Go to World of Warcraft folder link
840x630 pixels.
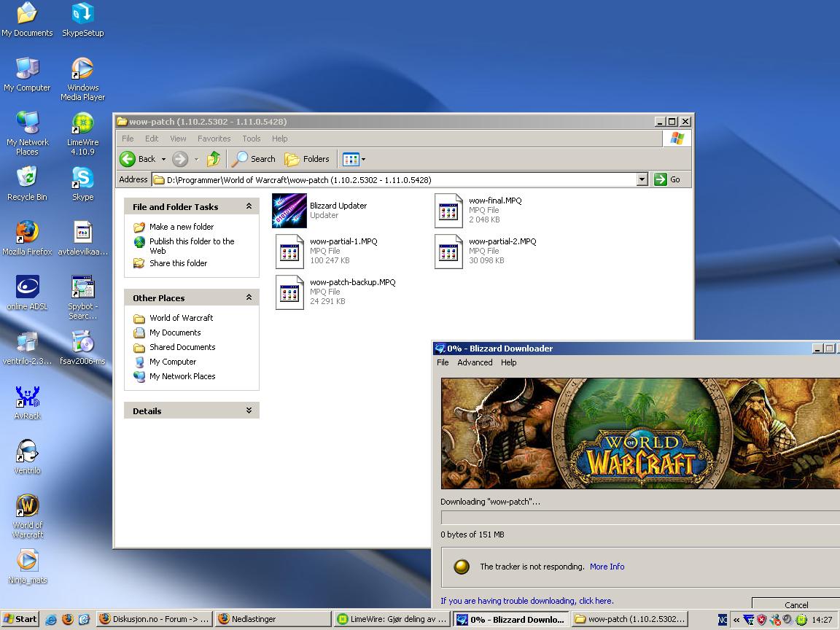(181, 318)
